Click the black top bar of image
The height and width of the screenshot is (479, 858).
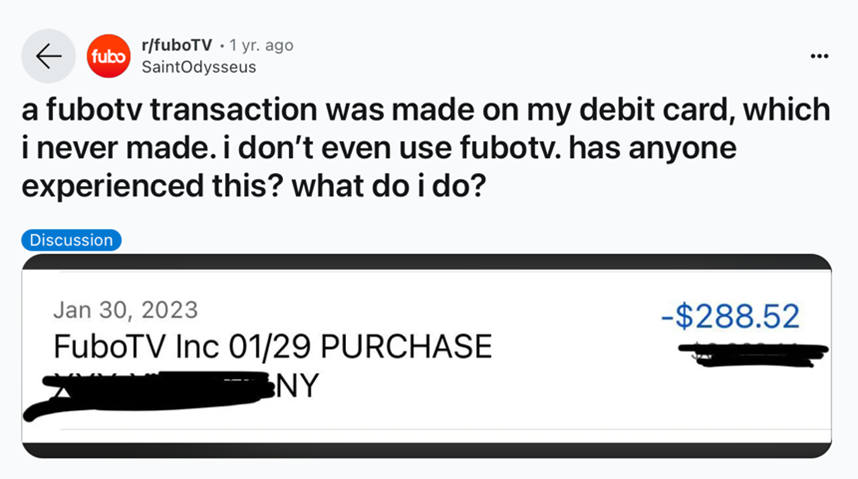click(x=427, y=262)
